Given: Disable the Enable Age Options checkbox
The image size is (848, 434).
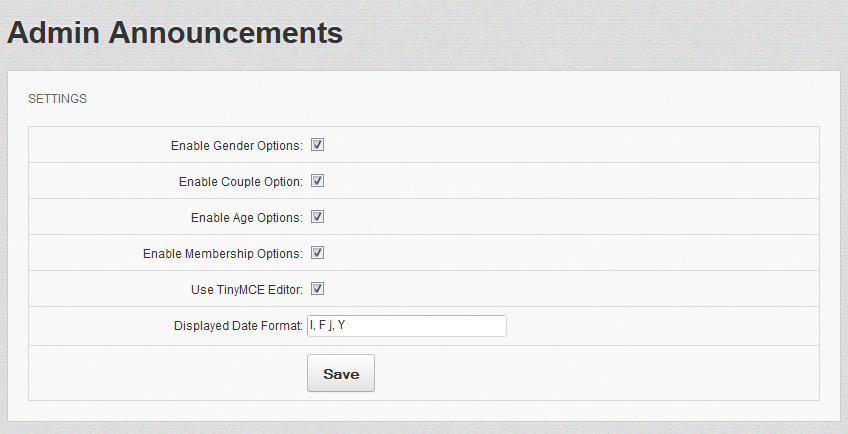Looking at the screenshot, I should coord(317,217).
